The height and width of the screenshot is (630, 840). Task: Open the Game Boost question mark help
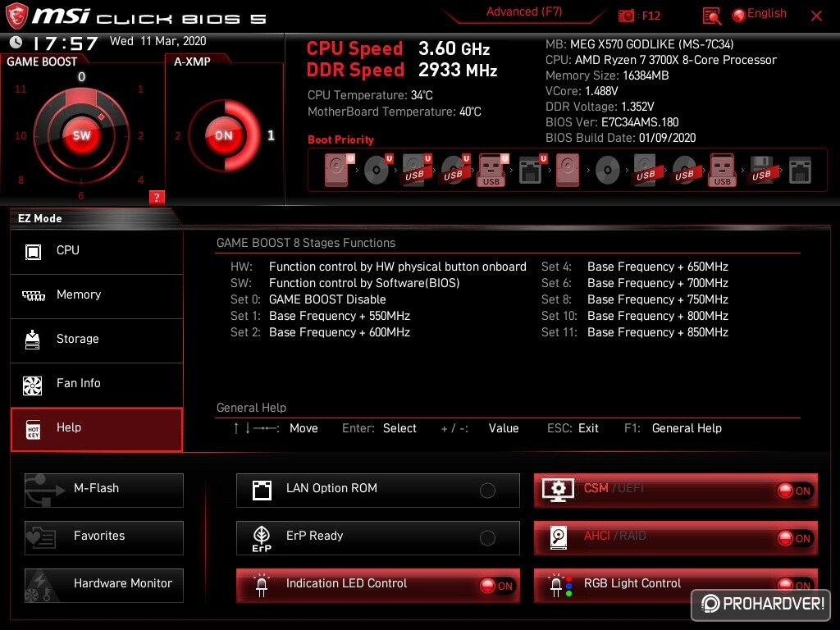(x=157, y=197)
